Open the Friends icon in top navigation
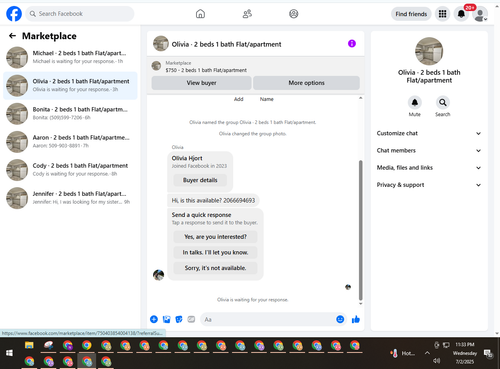This screenshot has width=500, height=369. pos(247,14)
